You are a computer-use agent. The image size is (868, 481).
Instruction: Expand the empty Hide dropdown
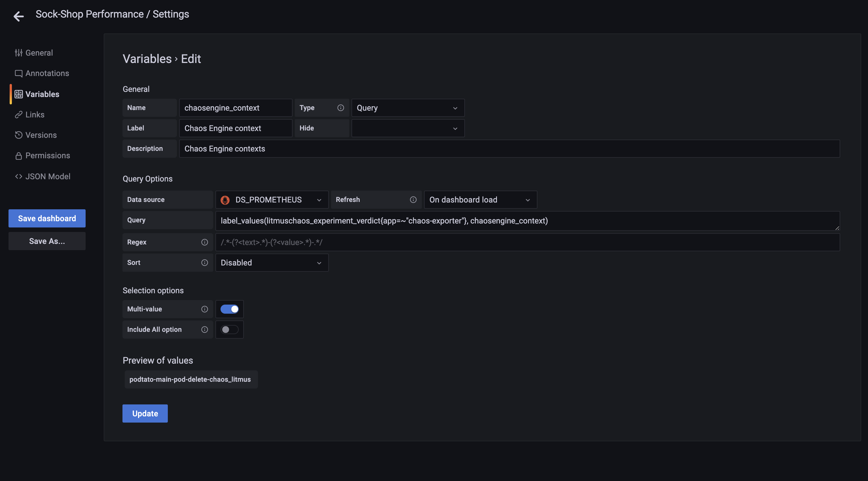tap(407, 128)
